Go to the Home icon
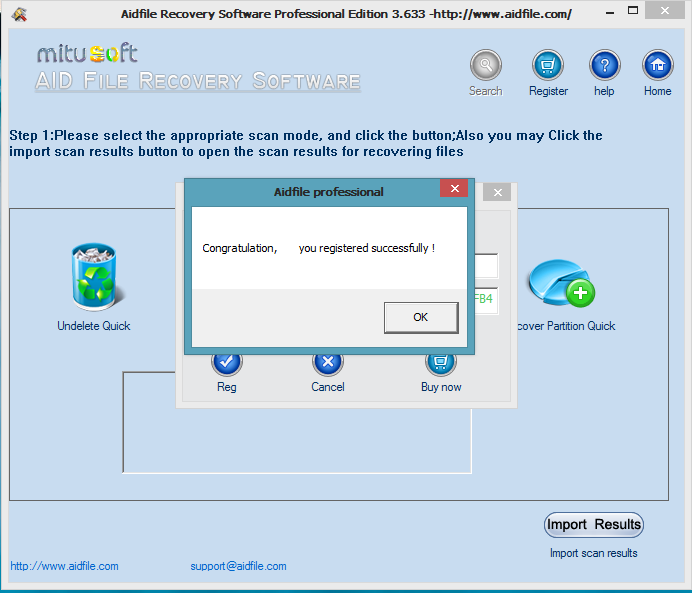 click(x=658, y=65)
